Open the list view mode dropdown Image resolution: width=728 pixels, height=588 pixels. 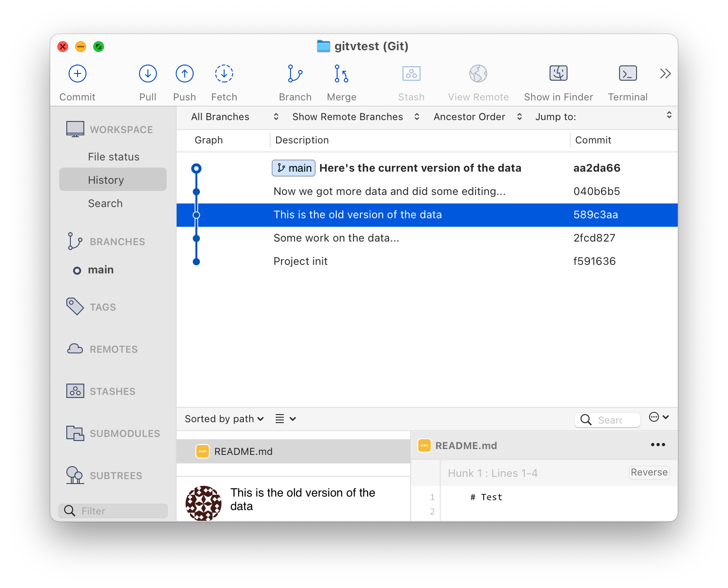(286, 419)
